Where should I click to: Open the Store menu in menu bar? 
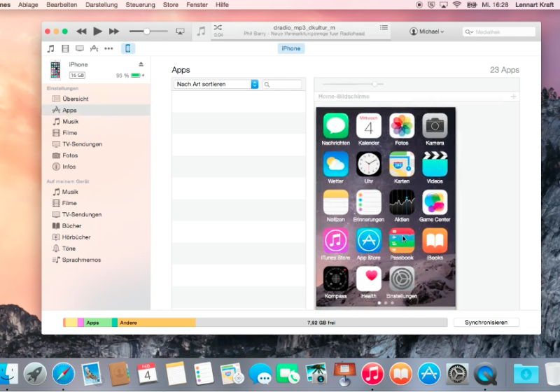pos(170,5)
